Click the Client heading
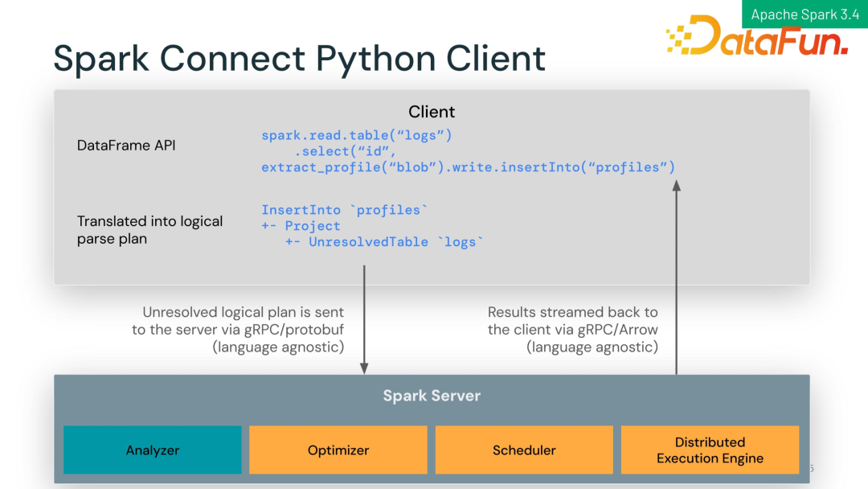 pos(432,112)
